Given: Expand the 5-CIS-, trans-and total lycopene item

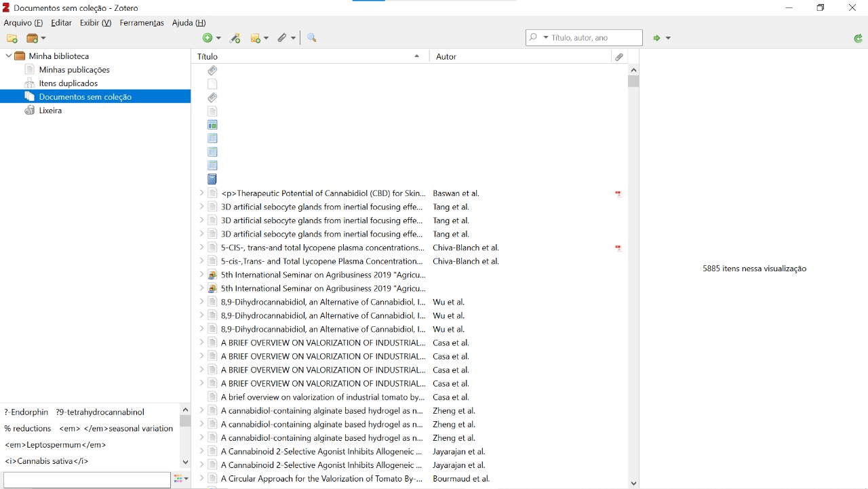Looking at the screenshot, I should point(201,248).
